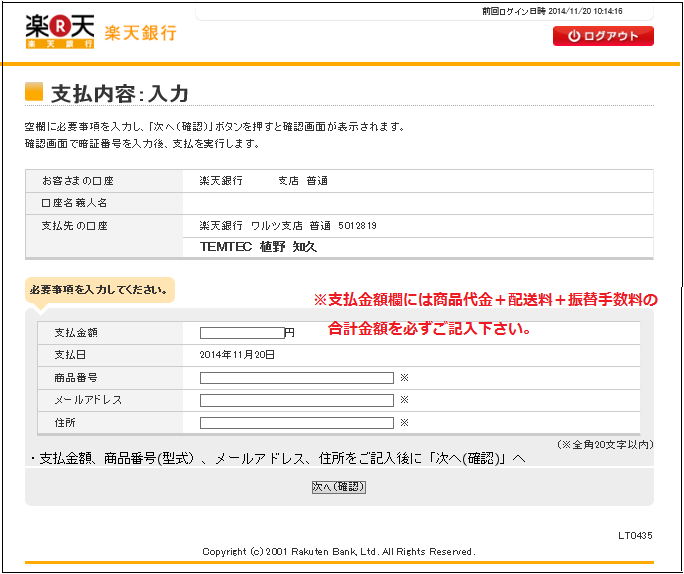The height and width of the screenshot is (574, 684).
Task: Click into the メールアドレス email field
Action: [297, 400]
